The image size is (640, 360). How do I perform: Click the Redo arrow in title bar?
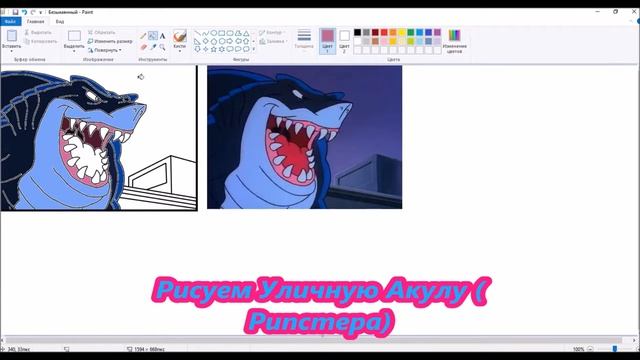(x=33, y=12)
